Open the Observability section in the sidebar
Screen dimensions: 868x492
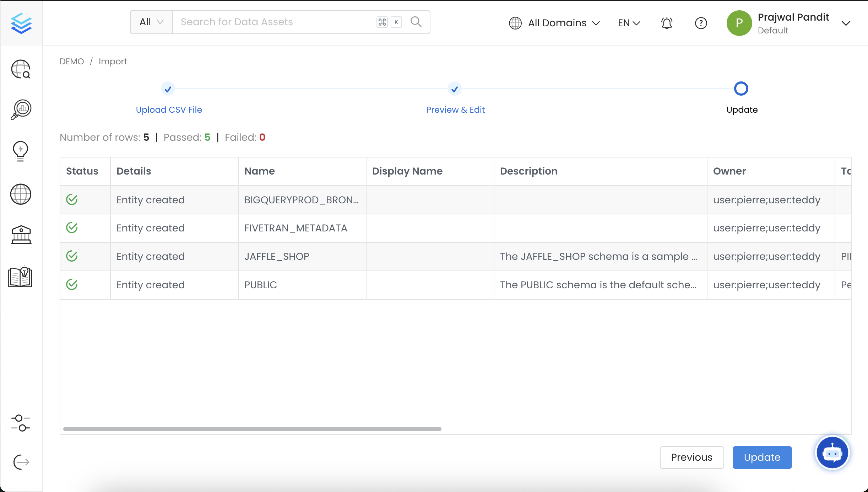(x=20, y=109)
